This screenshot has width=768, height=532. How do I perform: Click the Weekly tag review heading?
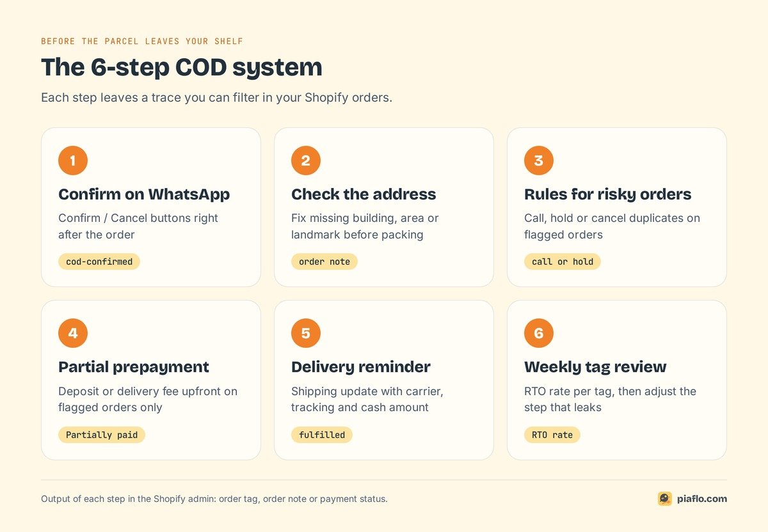595,367
